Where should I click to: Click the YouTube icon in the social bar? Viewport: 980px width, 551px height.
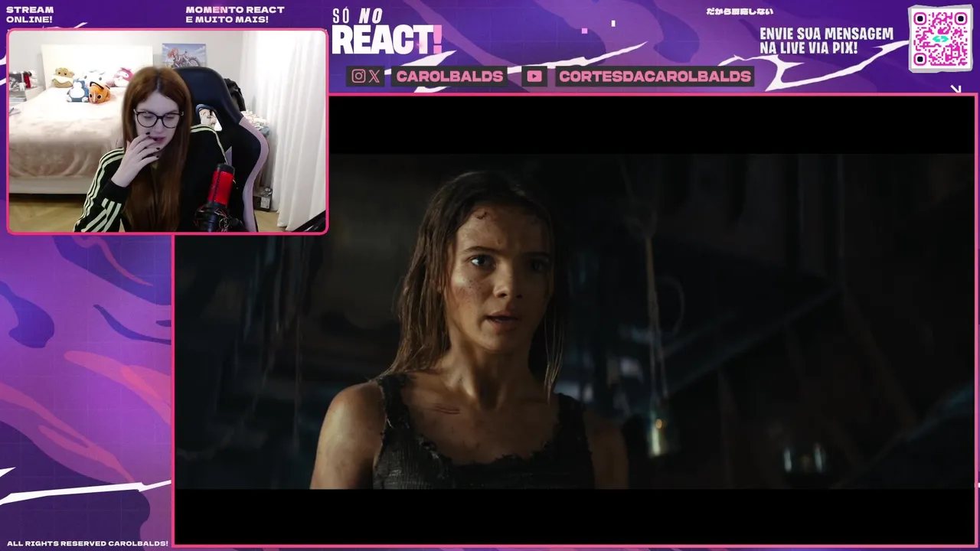pos(534,76)
